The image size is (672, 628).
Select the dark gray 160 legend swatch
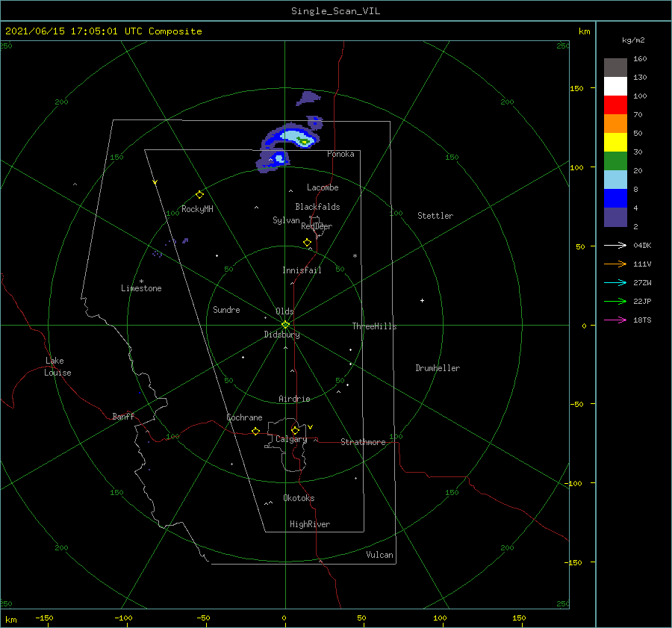tap(615, 68)
